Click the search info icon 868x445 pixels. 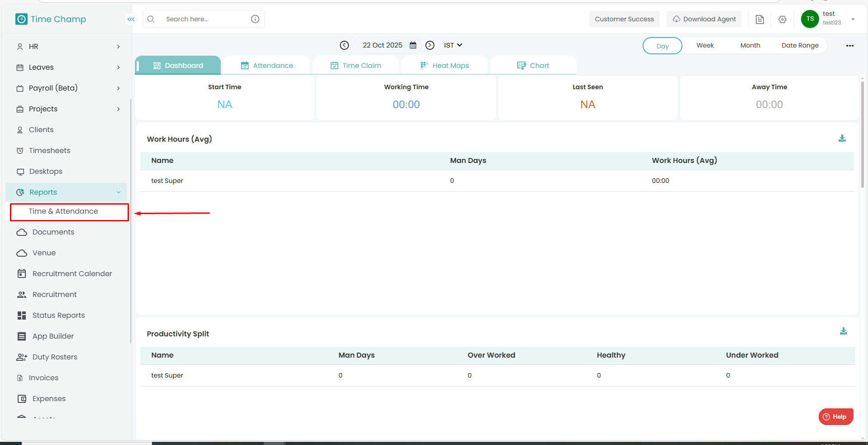255,19
